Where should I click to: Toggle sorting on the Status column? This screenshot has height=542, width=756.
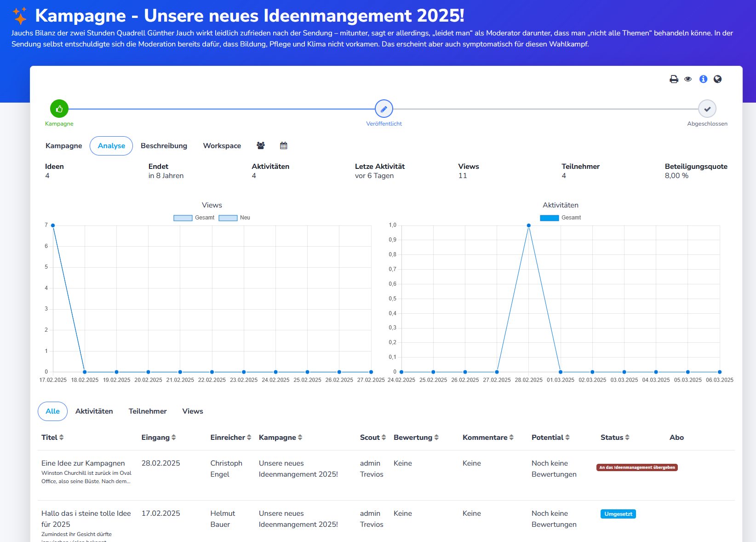tap(628, 437)
